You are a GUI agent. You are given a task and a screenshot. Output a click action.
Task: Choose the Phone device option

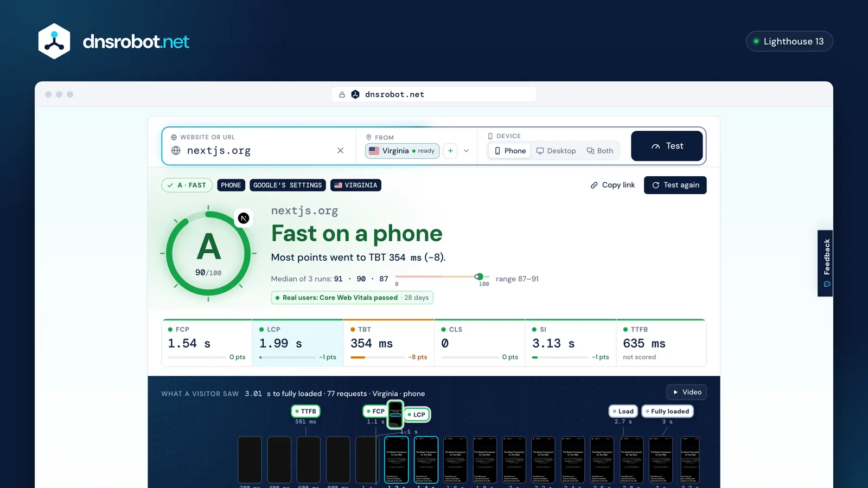click(x=510, y=151)
